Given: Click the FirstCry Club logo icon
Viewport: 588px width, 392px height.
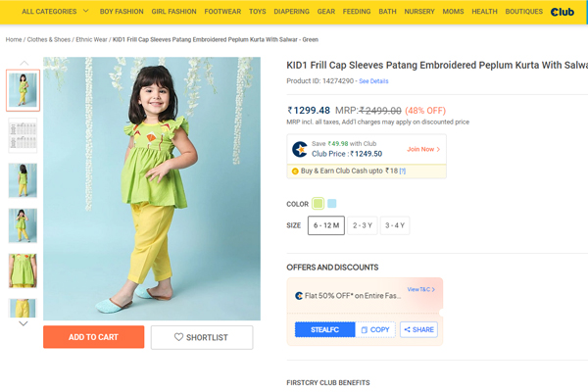Looking at the screenshot, I should pyautogui.click(x=562, y=12).
